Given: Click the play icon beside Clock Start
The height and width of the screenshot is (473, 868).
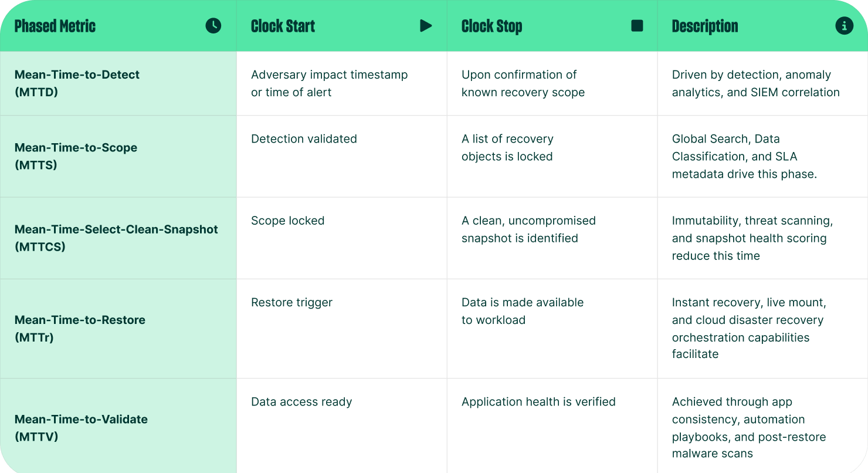Looking at the screenshot, I should coord(426,26).
